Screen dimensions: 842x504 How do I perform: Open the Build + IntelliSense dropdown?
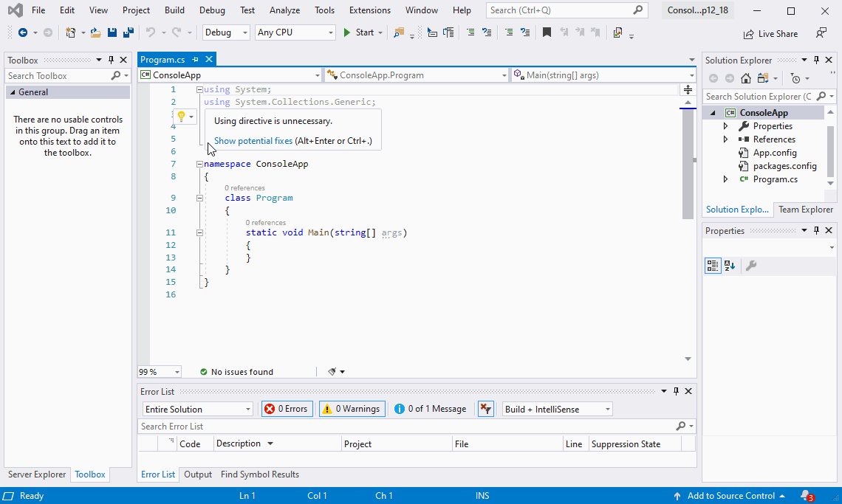[x=558, y=409]
